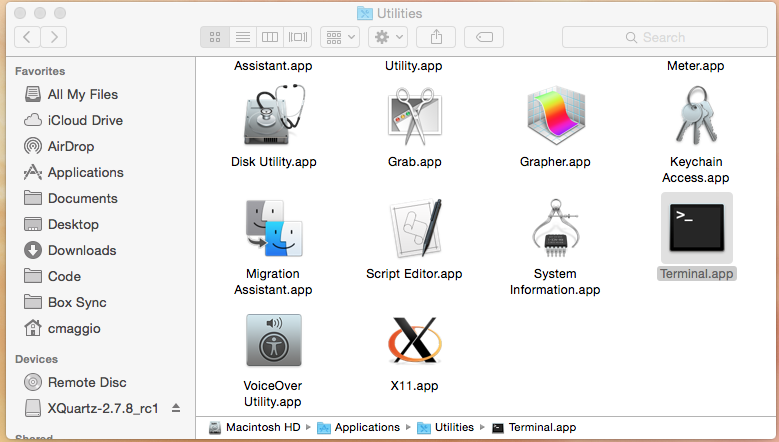Click the Terminal.app file name label
Image resolution: width=779 pixels, height=442 pixels.
pyautogui.click(x=697, y=274)
